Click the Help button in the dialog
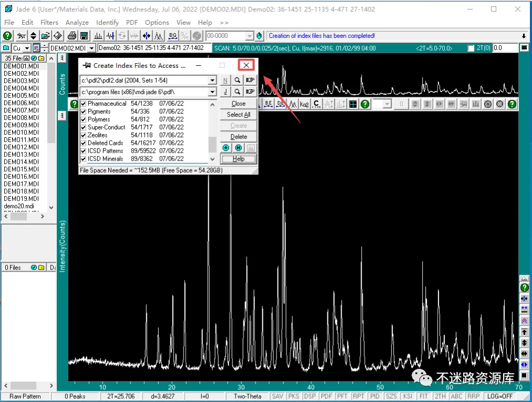The height and width of the screenshot is (402, 532). coord(239,159)
